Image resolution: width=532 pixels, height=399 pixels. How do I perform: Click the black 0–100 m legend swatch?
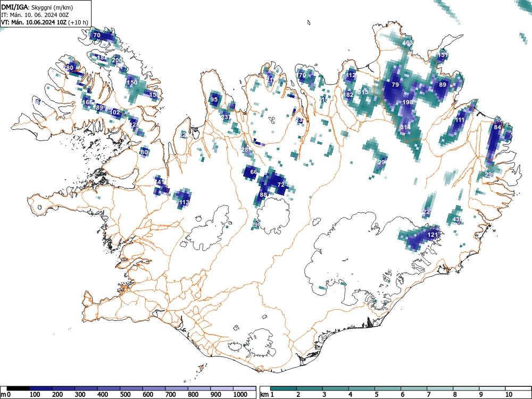(18, 388)
